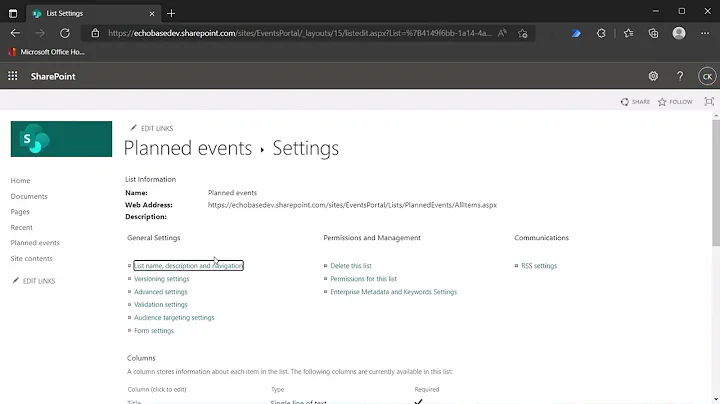The height and width of the screenshot is (404, 720).
Task: Click the Web Address URL text
Action: click(352, 205)
